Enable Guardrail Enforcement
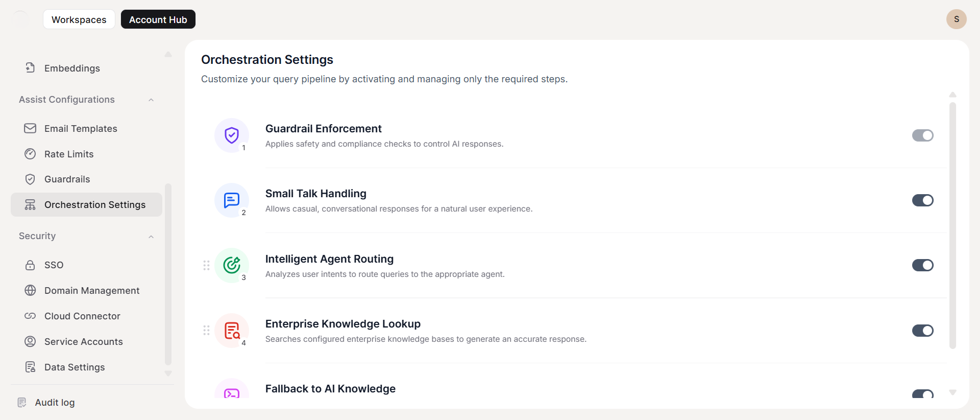This screenshot has height=420, width=980. (x=923, y=135)
